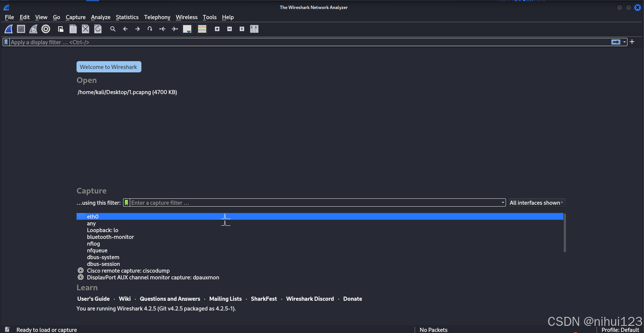The image size is (644, 333).
Task: Apply display filter with arrow button
Action: pos(616,42)
